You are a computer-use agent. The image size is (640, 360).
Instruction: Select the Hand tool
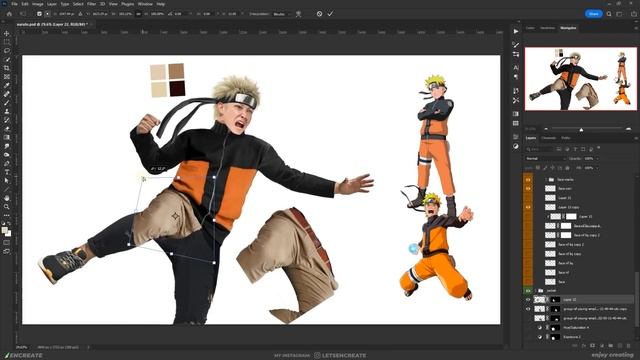click(7, 198)
